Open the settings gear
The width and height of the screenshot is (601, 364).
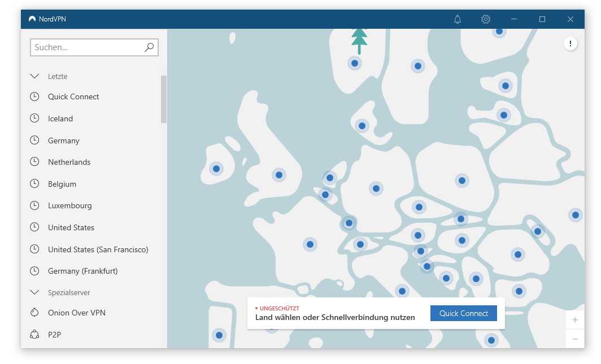tap(486, 19)
